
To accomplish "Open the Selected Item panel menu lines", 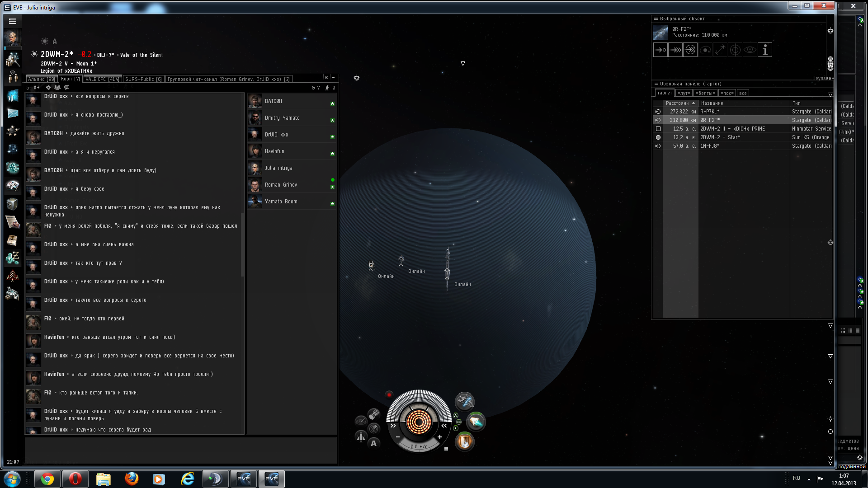I will (x=656, y=19).
